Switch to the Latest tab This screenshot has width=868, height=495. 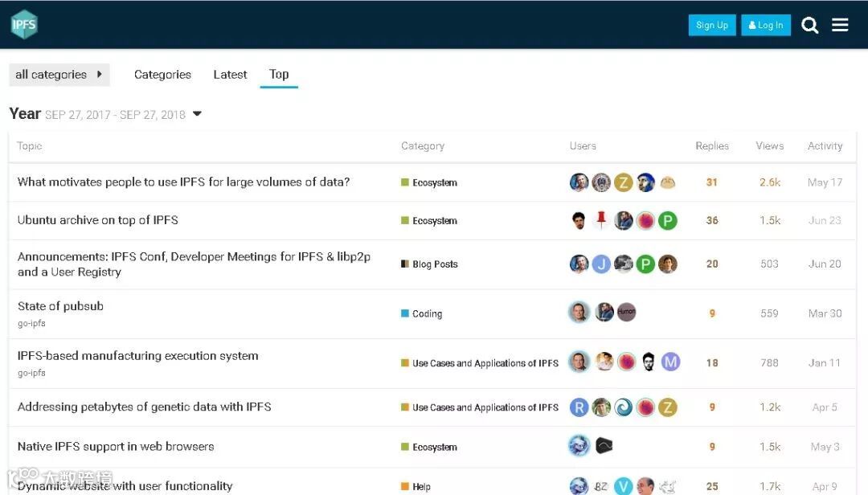(230, 74)
